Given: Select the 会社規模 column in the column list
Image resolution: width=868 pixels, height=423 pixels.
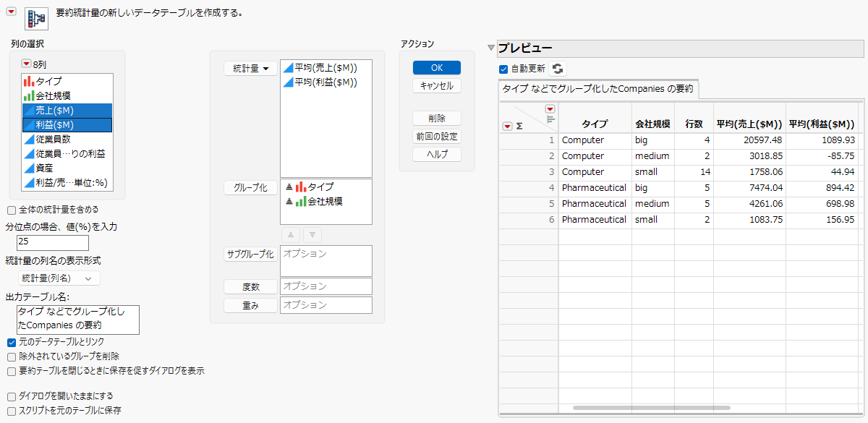Looking at the screenshot, I should (x=67, y=95).
